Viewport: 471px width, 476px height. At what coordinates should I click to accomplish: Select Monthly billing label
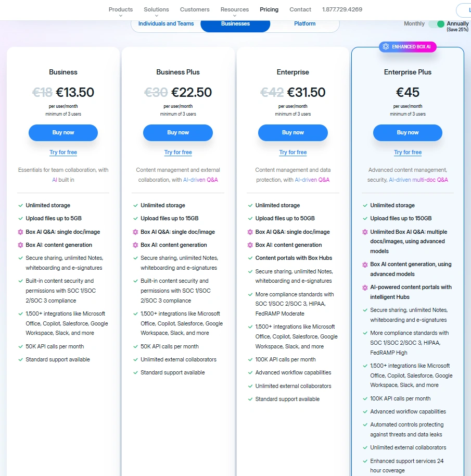(x=414, y=23)
